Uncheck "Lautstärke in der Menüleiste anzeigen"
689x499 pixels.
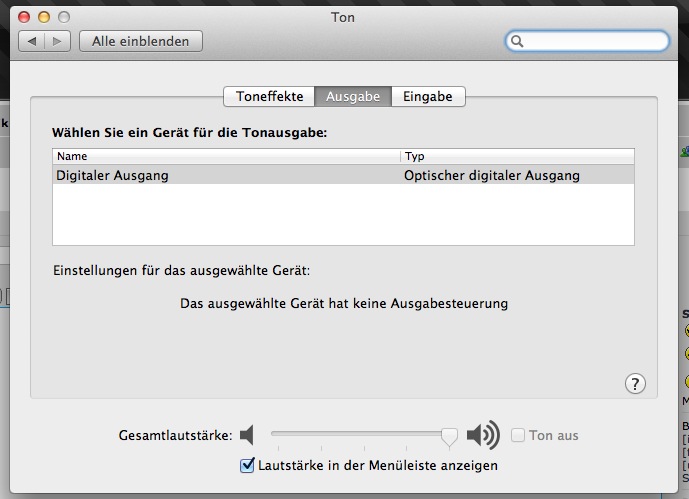coord(248,465)
